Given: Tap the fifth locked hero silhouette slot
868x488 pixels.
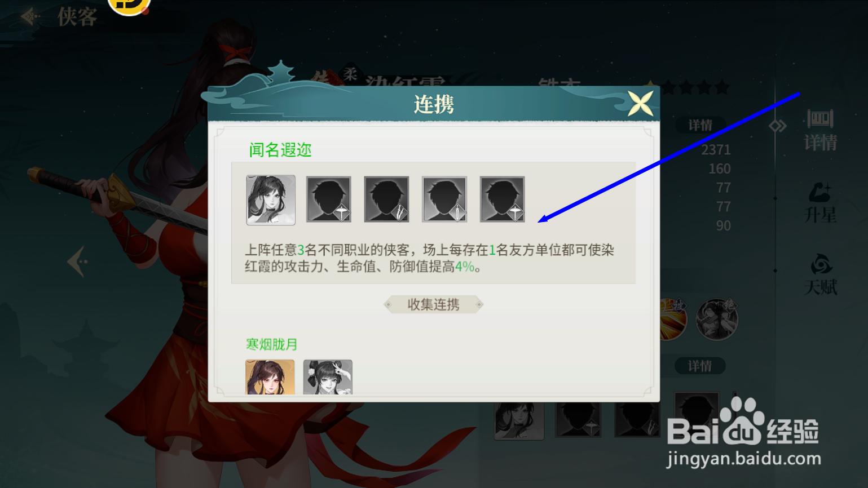Looking at the screenshot, I should point(503,199).
